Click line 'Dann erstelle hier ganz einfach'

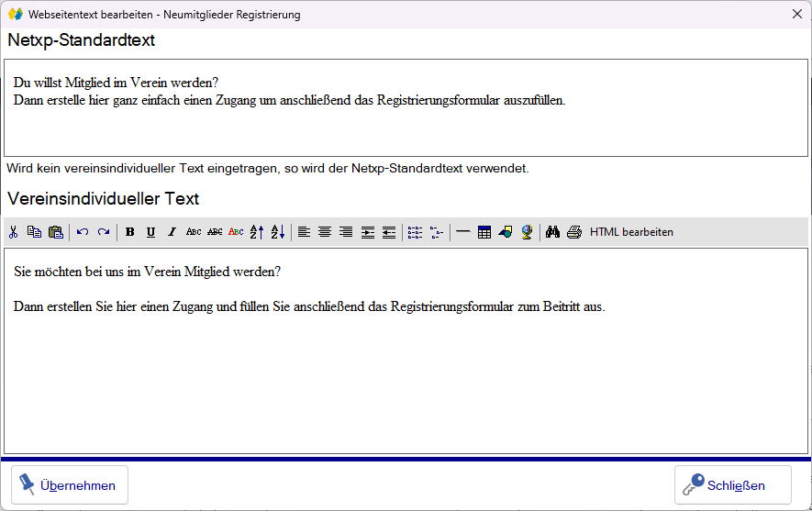(x=290, y=100)
